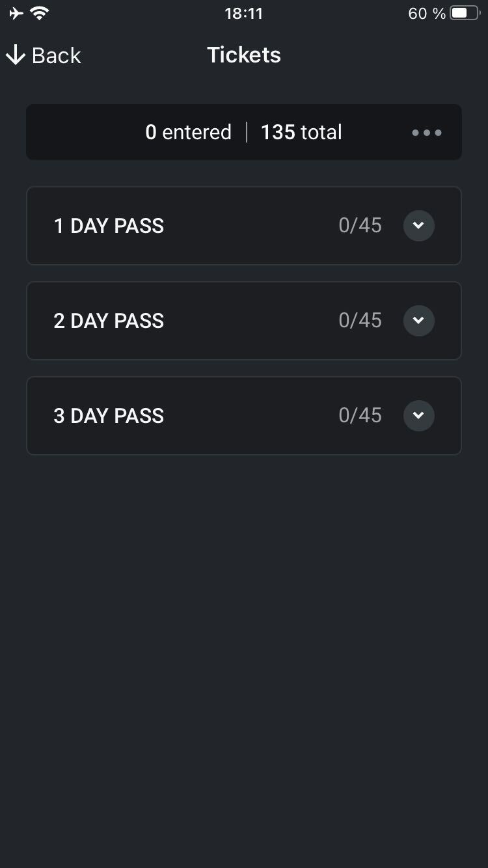Select the 3 DAY PASS title text
Viewport: 488px width, 868px height.
(x=109, y=416)
